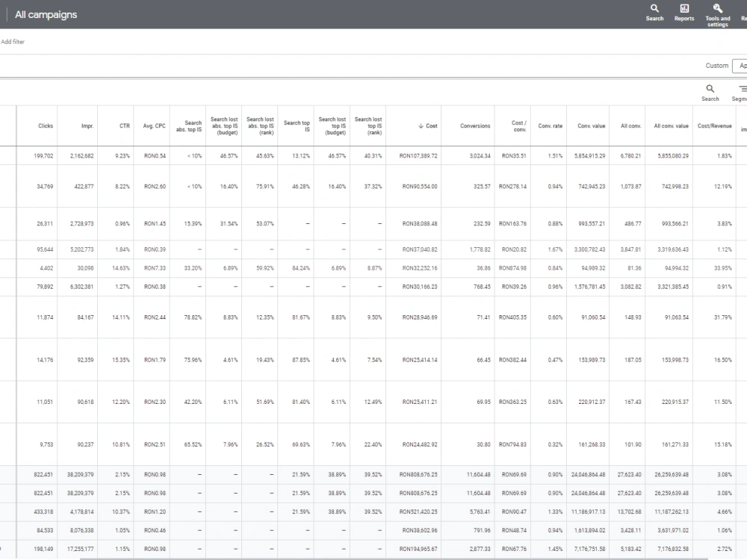This screenshot has height=560, width=747.
Task: Sort by Search top IS column header
Action: coord(297,125)
